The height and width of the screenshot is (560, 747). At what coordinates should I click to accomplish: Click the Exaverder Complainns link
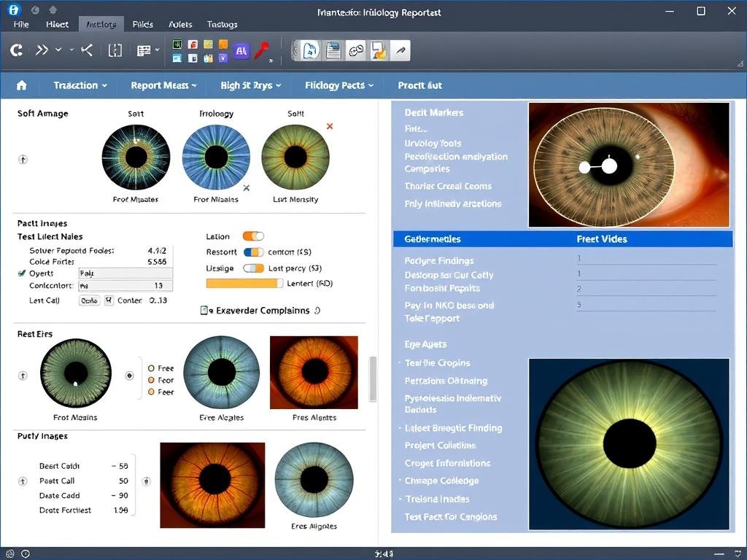click(263, 311)
